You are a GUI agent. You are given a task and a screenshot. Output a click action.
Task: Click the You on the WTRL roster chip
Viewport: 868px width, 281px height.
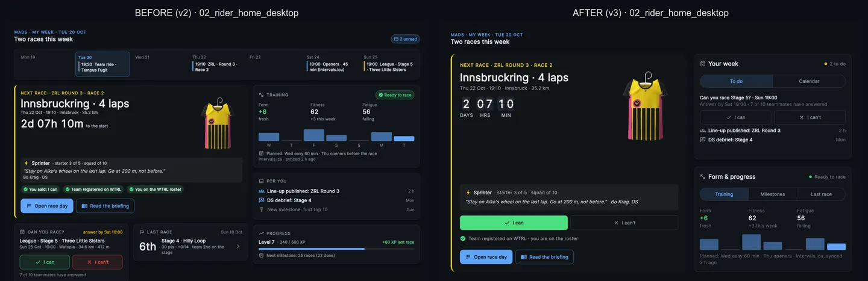tap(155, 189)
